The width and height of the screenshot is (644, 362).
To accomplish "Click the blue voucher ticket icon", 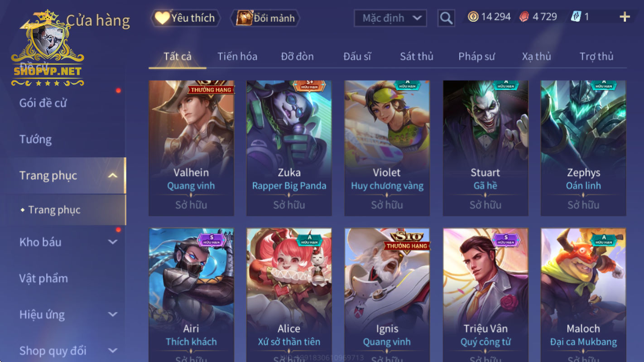I will (x=576, y=17).
